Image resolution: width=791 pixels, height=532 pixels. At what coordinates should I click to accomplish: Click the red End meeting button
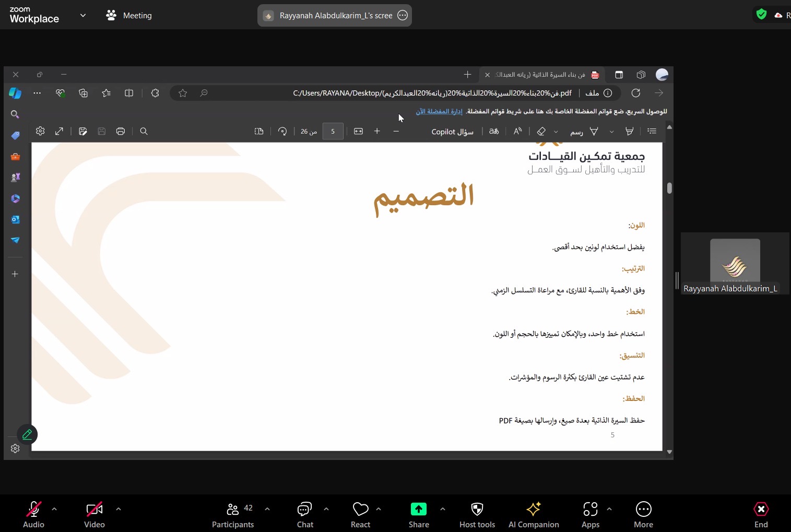click(761, 514)
